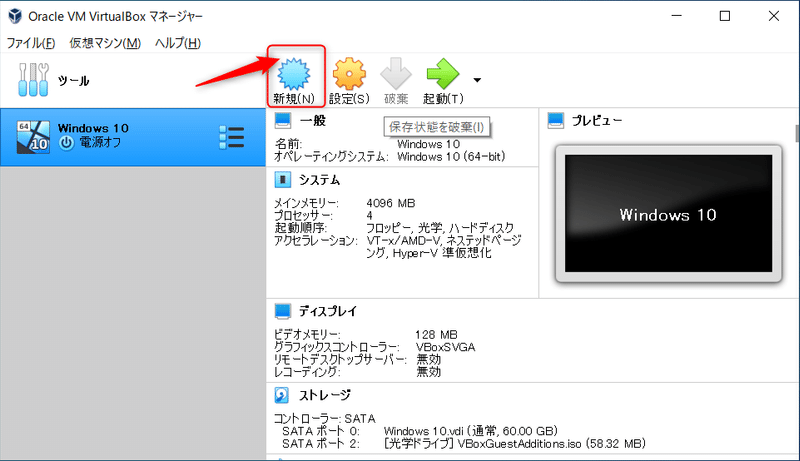Click the power-off status icon for Windows 10

pos(66,143)
